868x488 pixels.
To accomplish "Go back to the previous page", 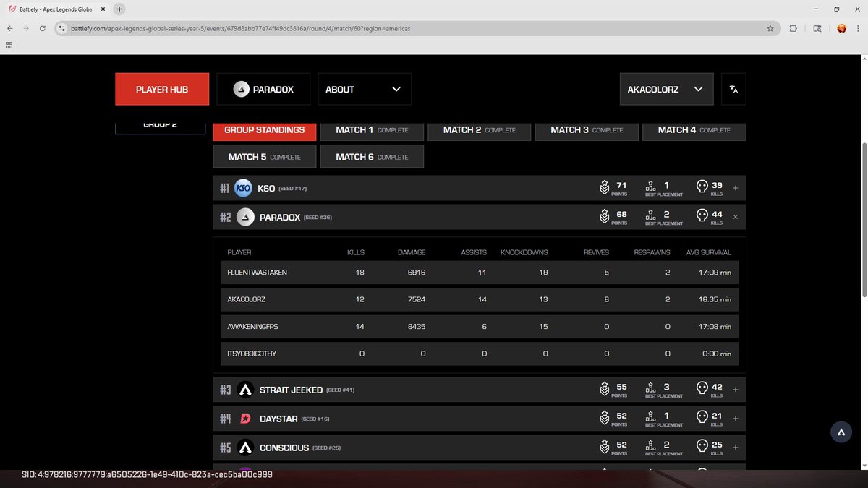I will [9, 28].
